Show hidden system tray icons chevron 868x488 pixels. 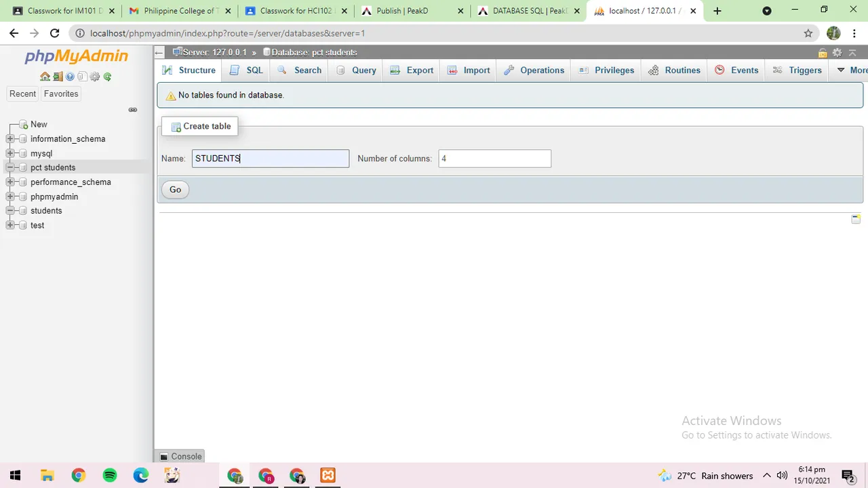767,475
